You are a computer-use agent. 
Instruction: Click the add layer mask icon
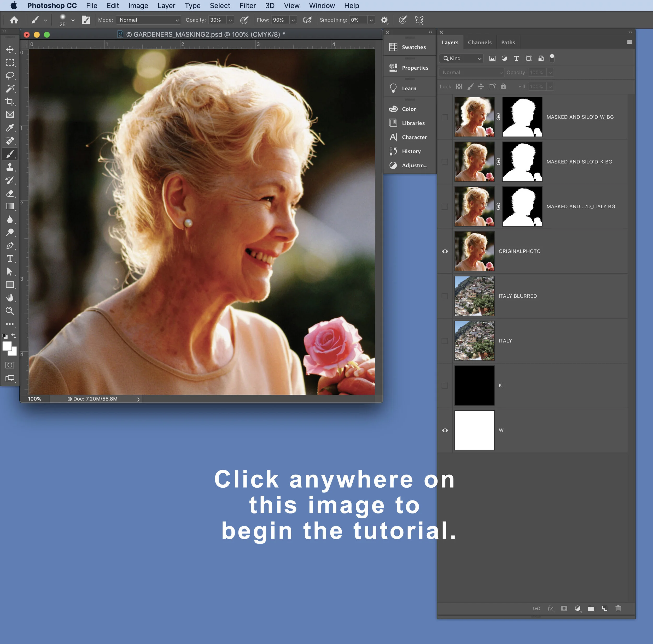point(564,608)
